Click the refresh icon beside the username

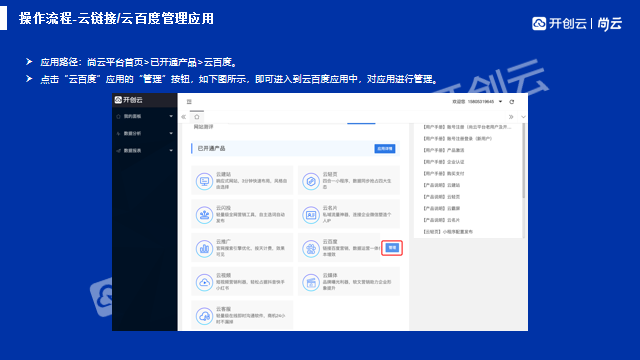[x=512, y=102]
